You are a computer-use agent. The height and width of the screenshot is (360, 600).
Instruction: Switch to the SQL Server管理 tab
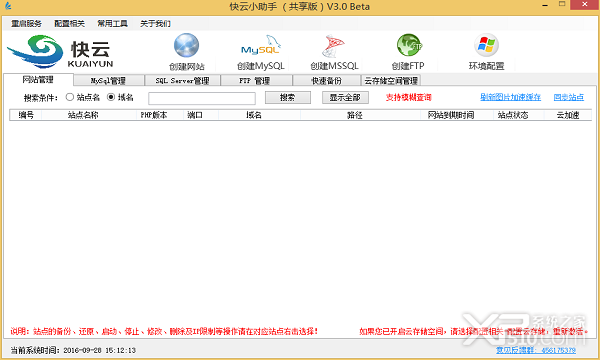(x=183, y=81)
